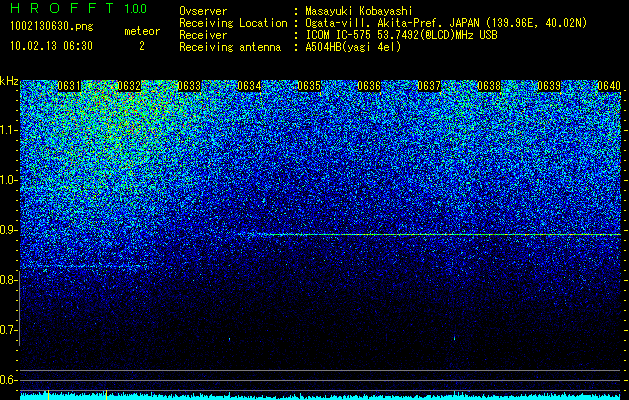This screenshot has width=629, height=400.
Task: Click the kHz axis unit label
Action: click(x=9, y=82)
